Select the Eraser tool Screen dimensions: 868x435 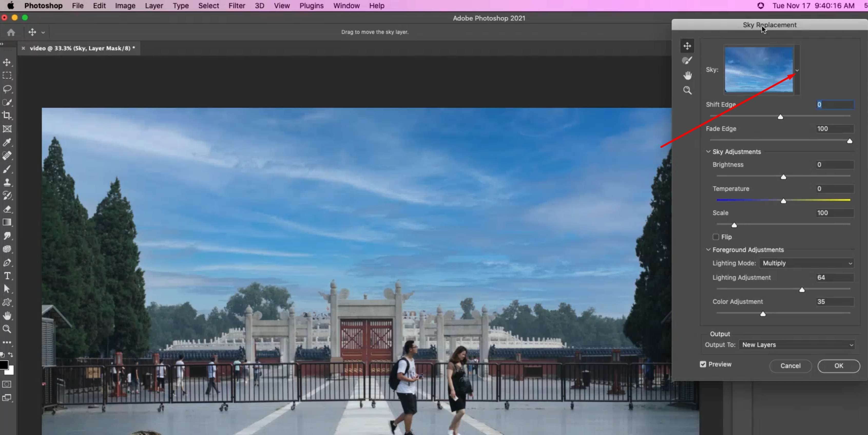[x=7, y=209]
